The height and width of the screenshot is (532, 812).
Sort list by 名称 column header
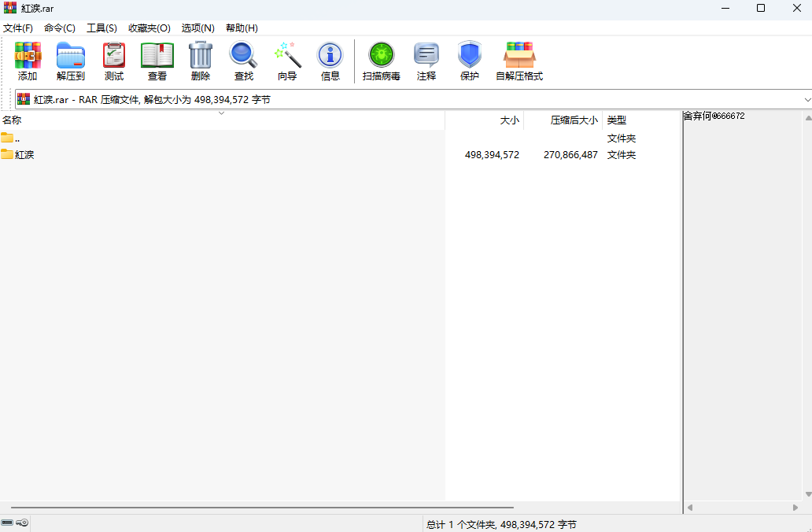(12, 120)
